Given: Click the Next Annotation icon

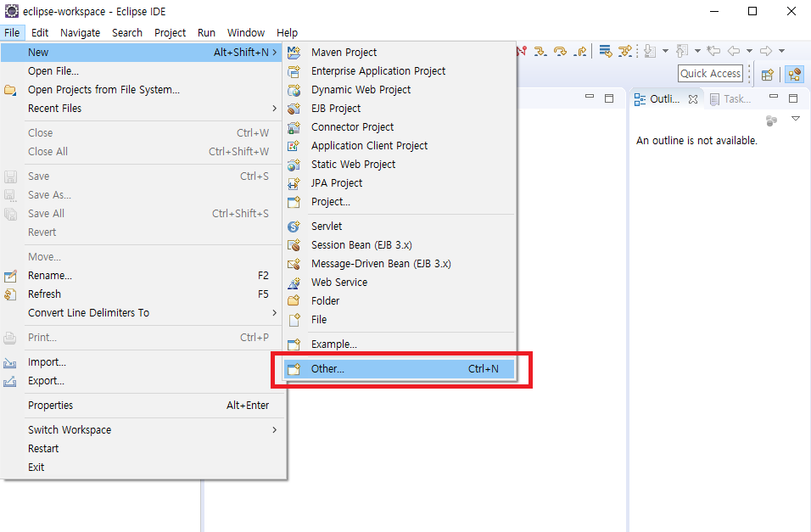Looking at the screenshot, I should (x=650, y=51).
